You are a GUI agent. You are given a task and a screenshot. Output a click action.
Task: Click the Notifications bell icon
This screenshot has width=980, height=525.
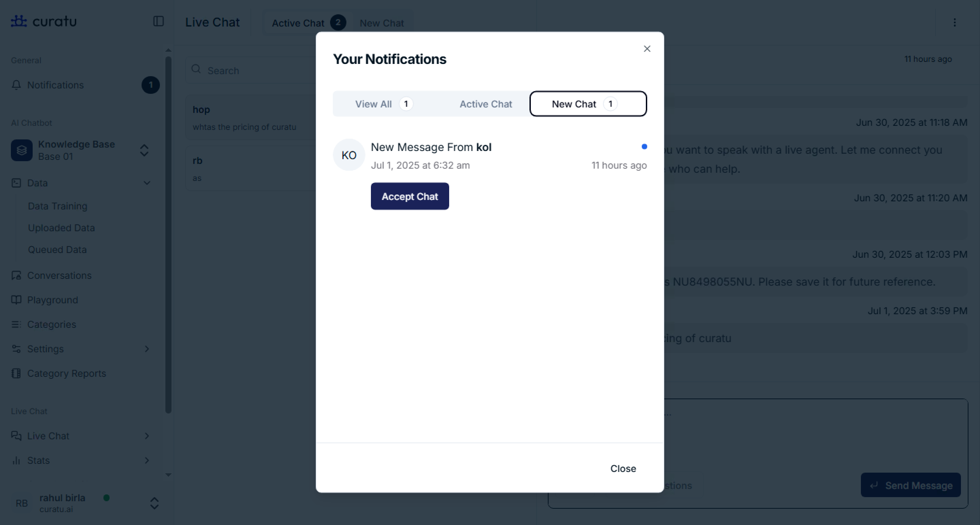click(16, 85)
